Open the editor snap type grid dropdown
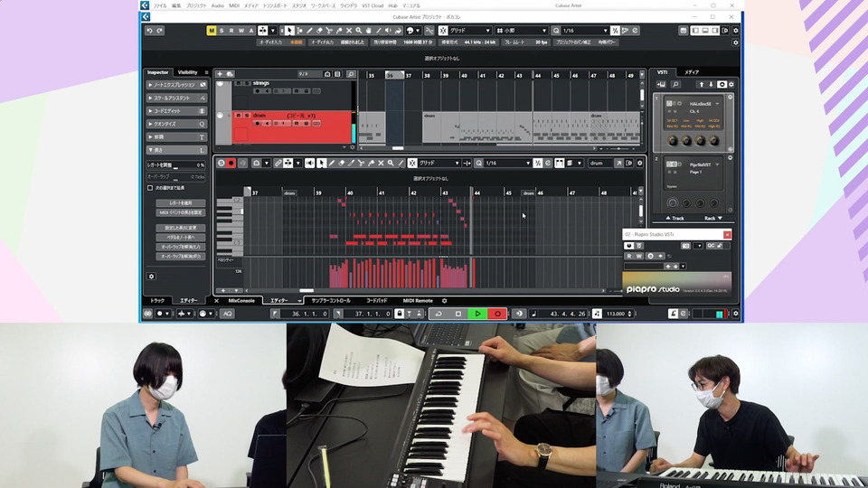 (439, 164)
